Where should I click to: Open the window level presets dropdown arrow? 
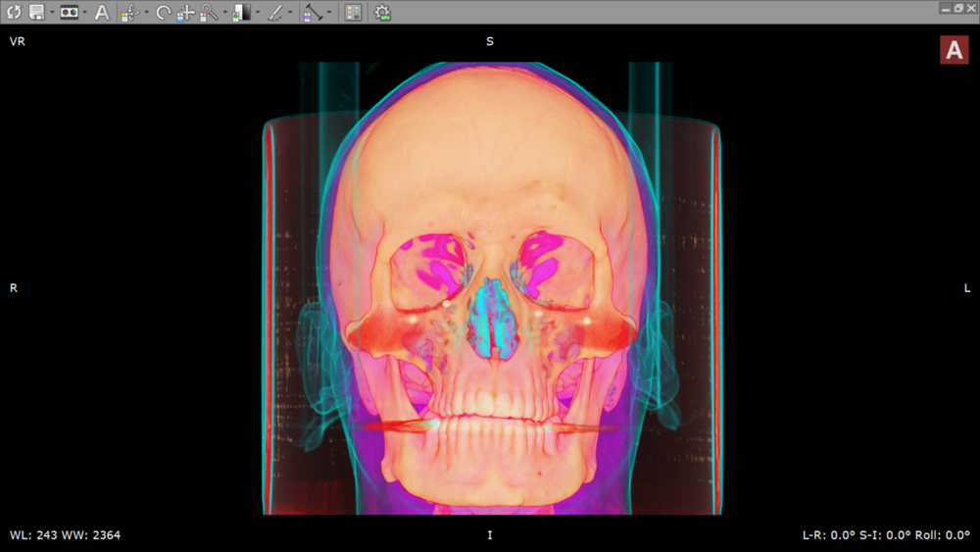(257, 14)
